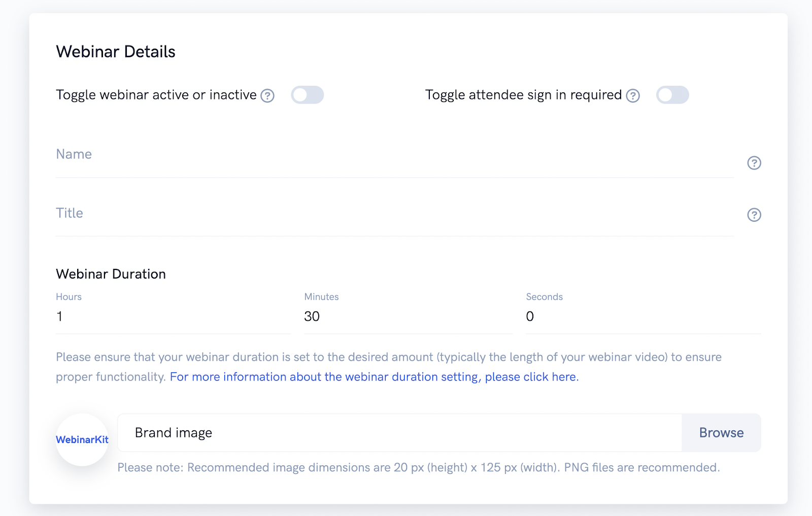Click the recommended image dimensions note
The width and height of the screenshot is (812, 516).
point(419,467)
